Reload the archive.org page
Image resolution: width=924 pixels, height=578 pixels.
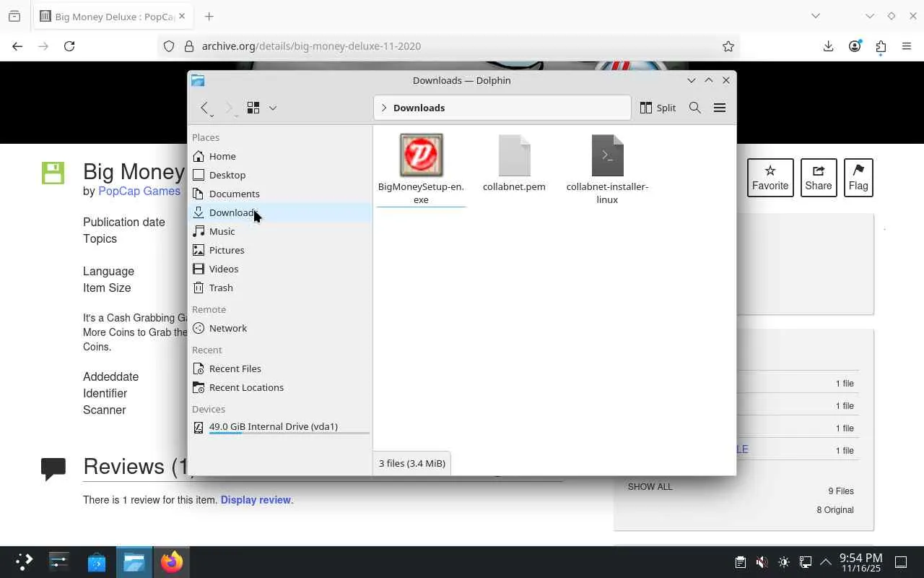click(x=69, y=46)
